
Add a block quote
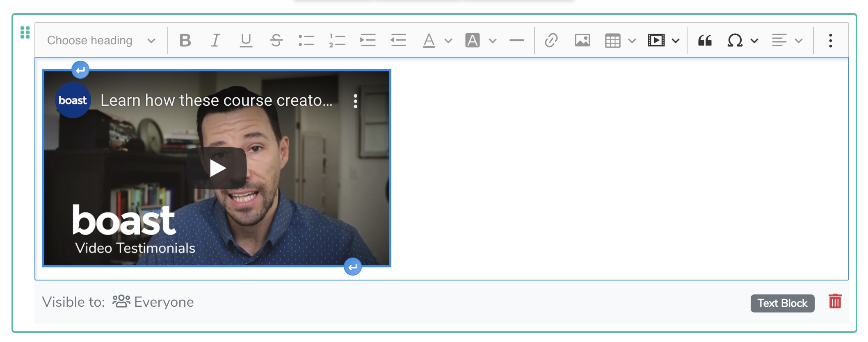705,41
